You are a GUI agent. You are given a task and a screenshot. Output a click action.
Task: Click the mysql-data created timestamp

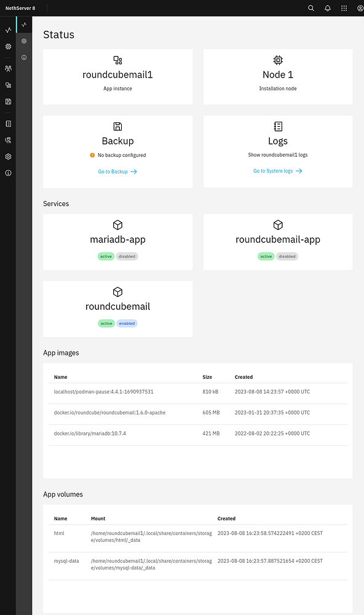[271, 561]
